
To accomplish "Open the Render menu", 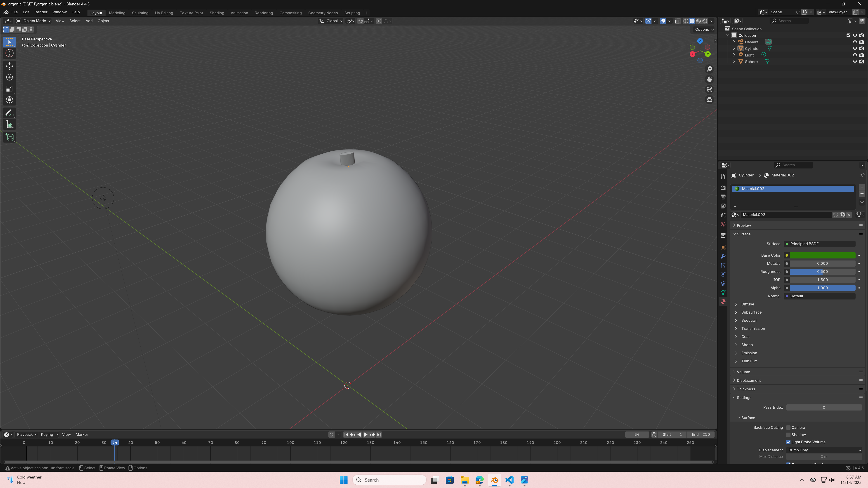I will click(41, 12).
